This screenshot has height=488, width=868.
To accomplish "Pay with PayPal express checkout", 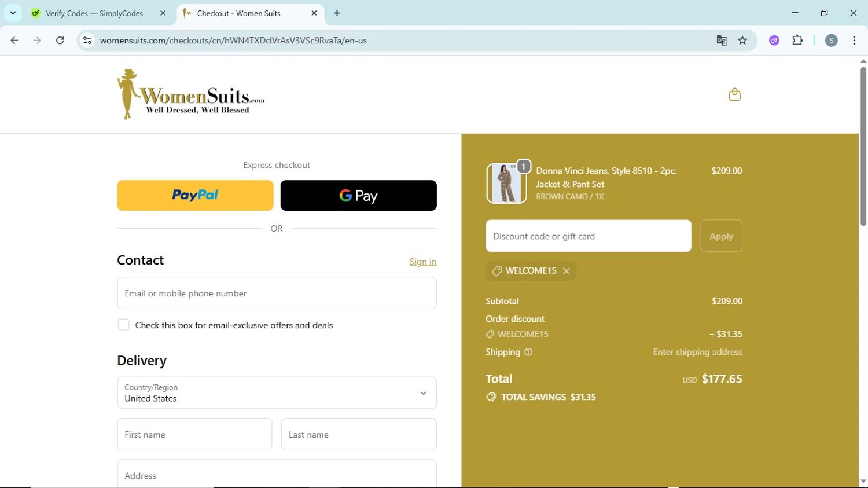I will point(195,195).
